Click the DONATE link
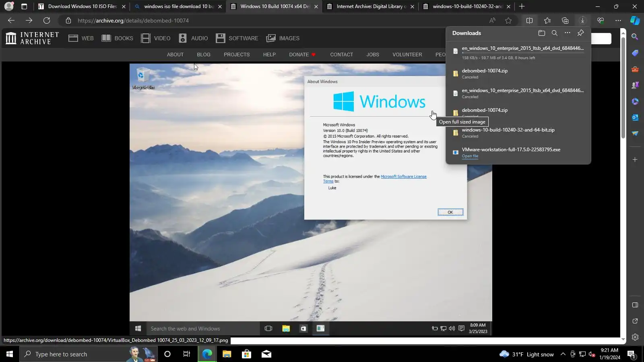 click(x=302, y=54)
